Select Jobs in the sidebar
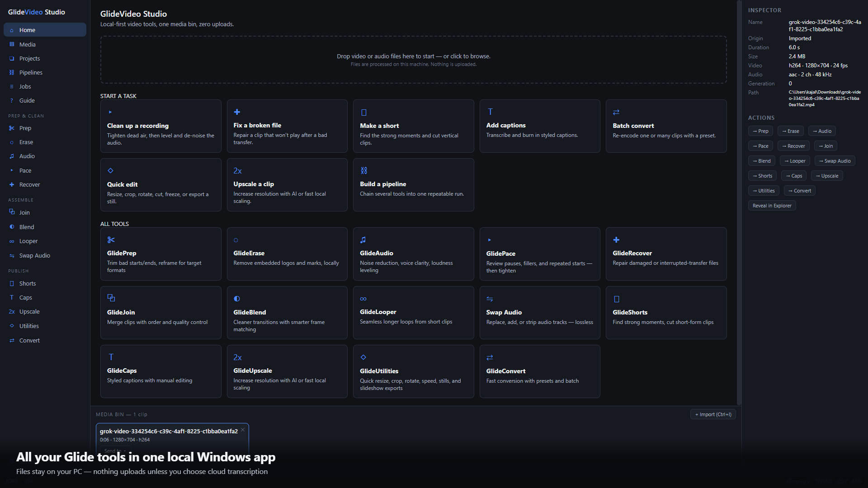The image size is (868, 488). pyautogui.click(x=45, y=86)
